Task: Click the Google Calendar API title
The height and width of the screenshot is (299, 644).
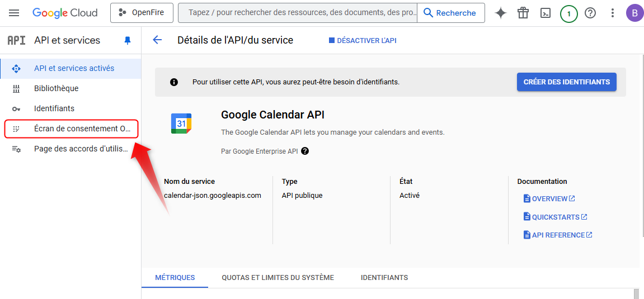Action: click(272, 115)
